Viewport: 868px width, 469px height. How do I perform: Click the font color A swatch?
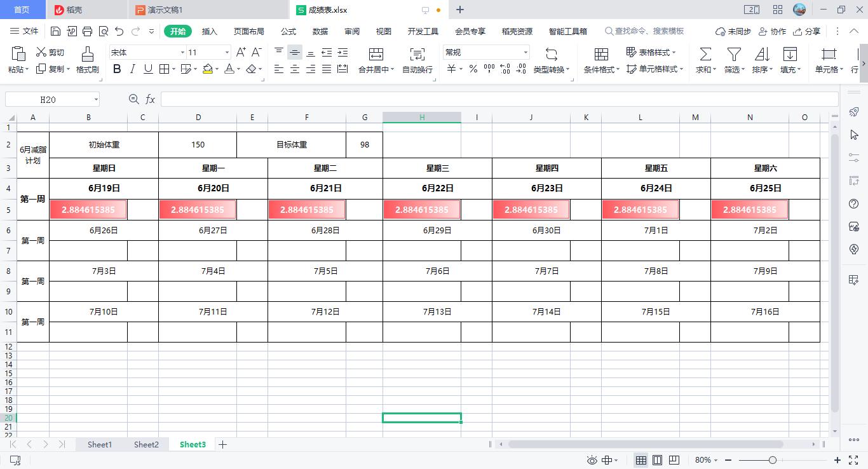pyautogui.click(x=230, y=69)
